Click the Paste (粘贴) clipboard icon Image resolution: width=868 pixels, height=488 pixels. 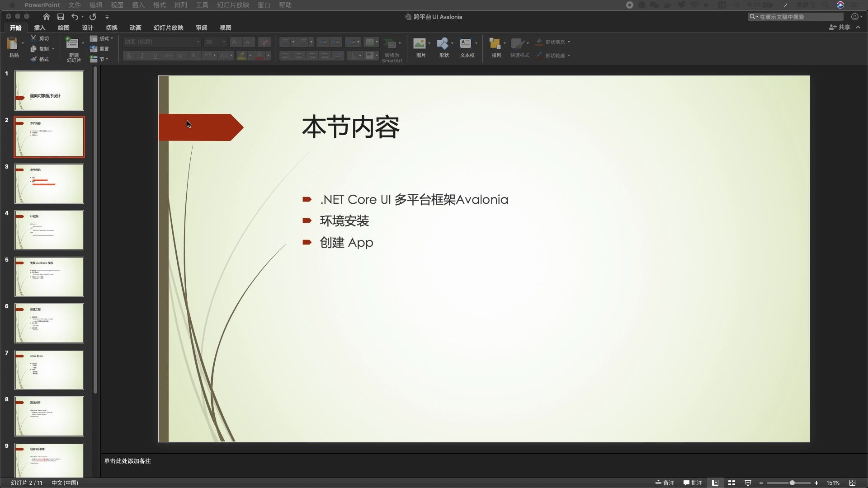pos(12,43)
